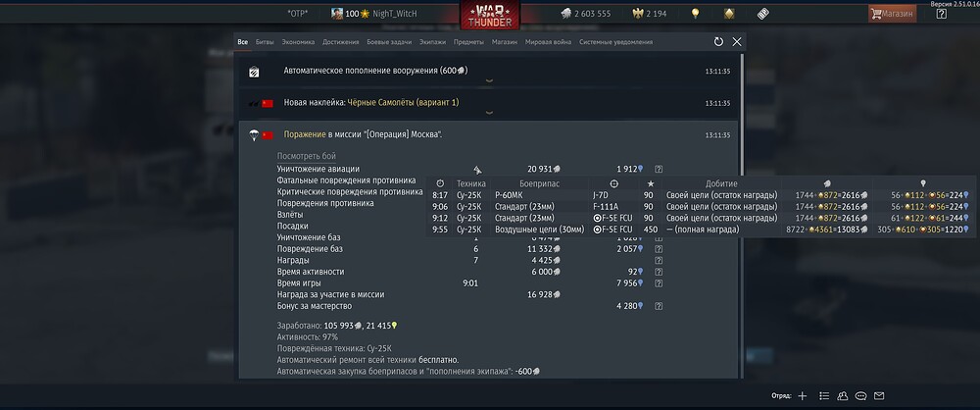
Task: Click the help icon on Время игры row
Action: [659, 283]
